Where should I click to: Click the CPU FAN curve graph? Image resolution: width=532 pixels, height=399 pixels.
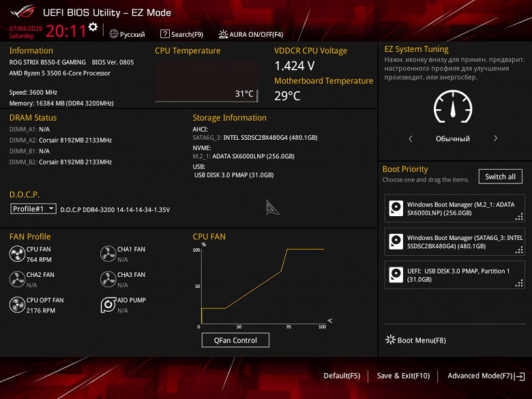coord(263,286)
